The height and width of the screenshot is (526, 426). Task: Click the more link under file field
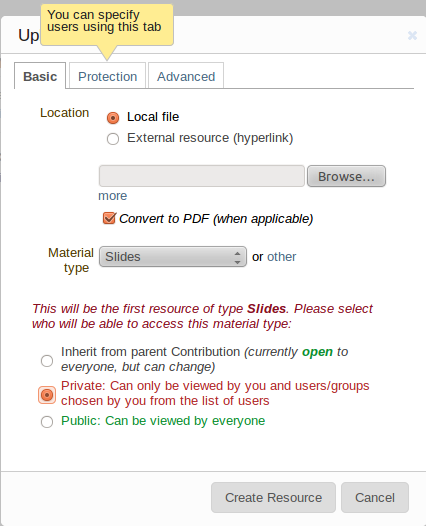tap(112, 196)
